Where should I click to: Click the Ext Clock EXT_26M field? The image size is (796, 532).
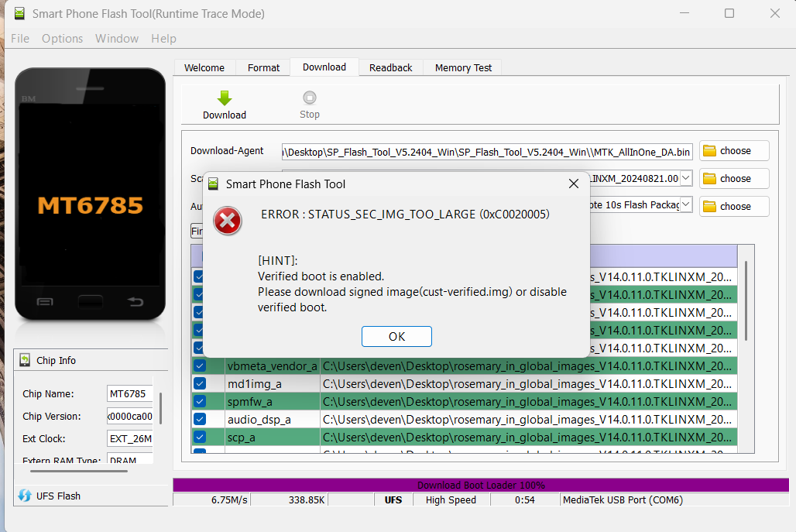130,438
